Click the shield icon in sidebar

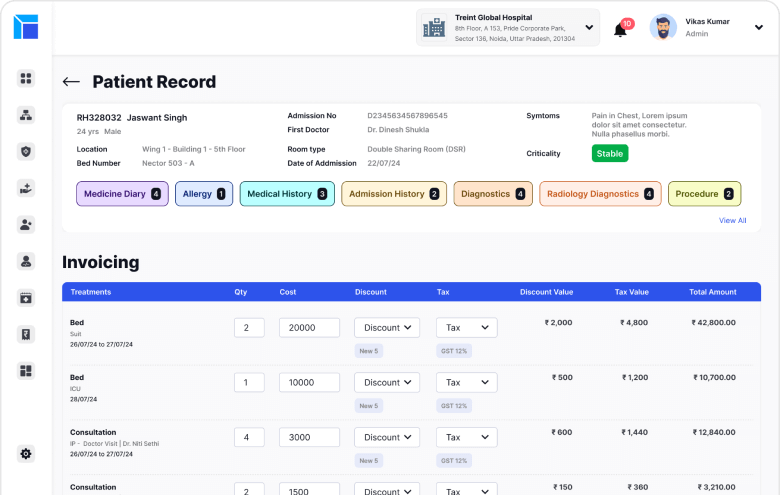point(26,151)
